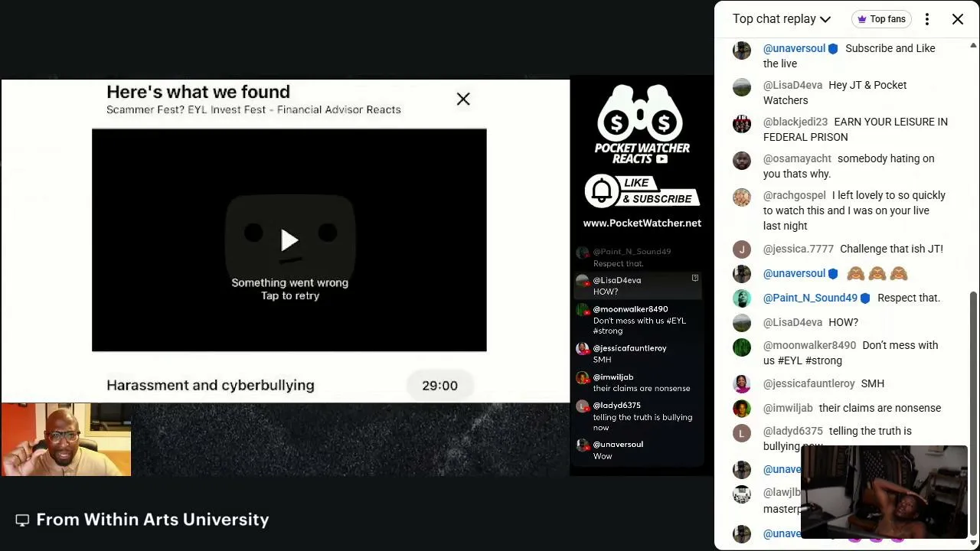Click the monitor icon beside From Within Arts University

pos(22,520)
